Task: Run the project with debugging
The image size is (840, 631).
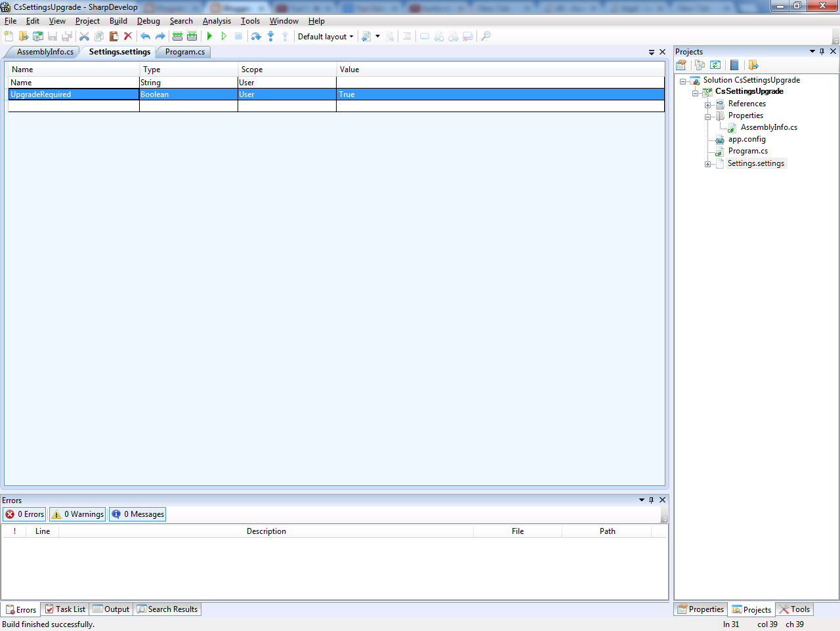Action: (209, 36)
